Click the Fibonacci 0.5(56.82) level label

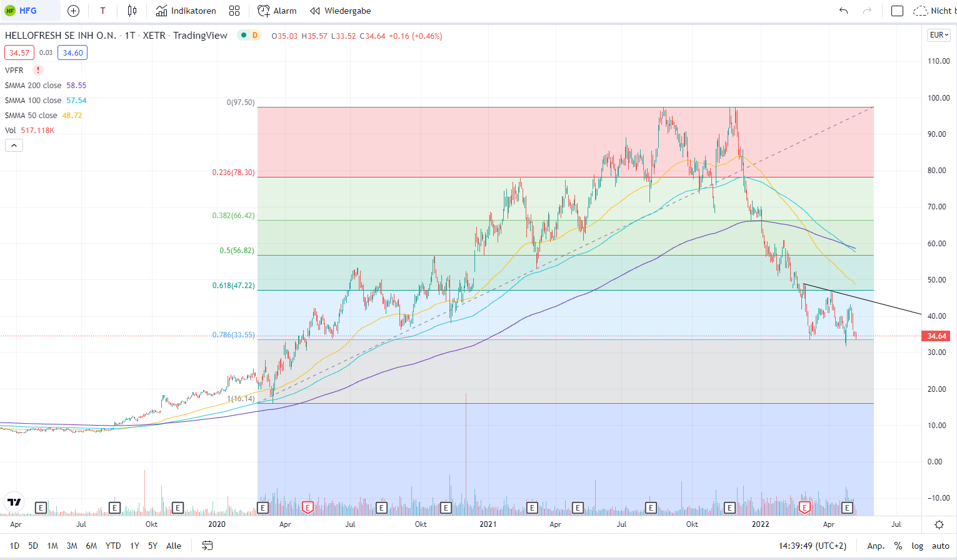[237, 251]
